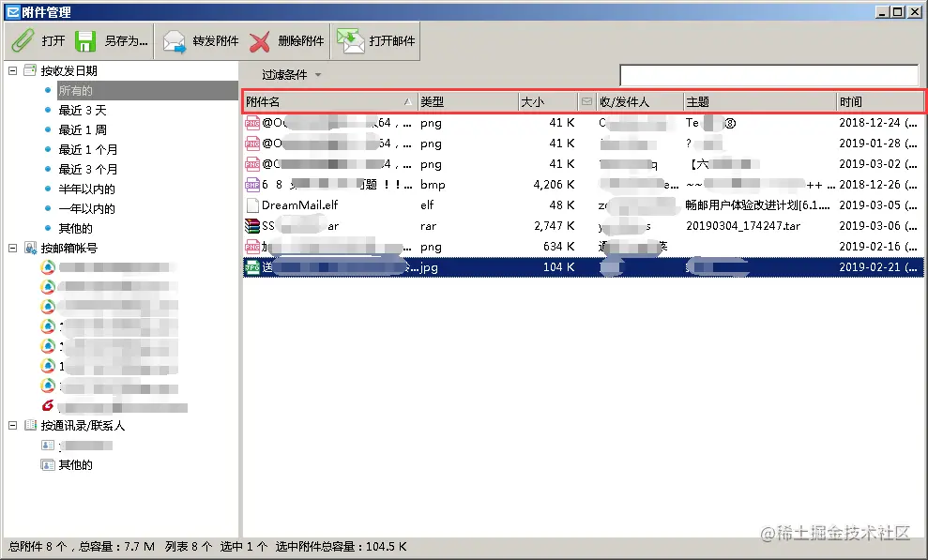Image resolution: width=928 pixels, height=560 pixels.
Task: Click the 4,206 K size cell
Action: (554, 185)
